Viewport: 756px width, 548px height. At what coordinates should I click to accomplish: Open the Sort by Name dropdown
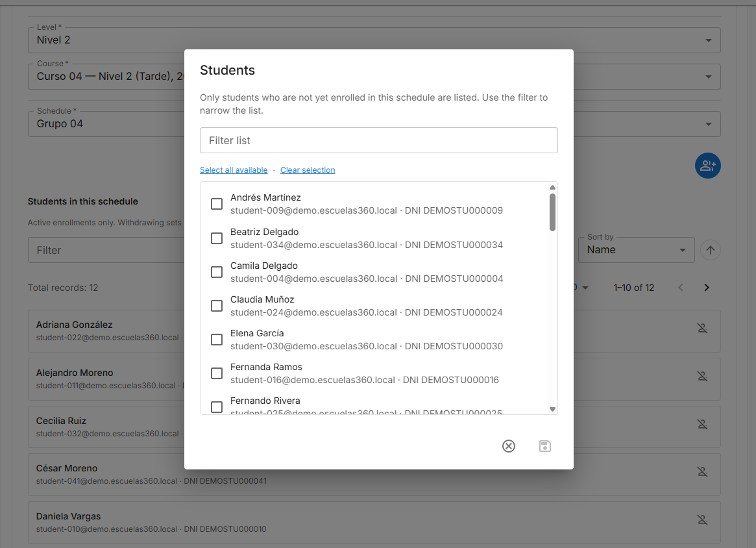click(636, 250)
